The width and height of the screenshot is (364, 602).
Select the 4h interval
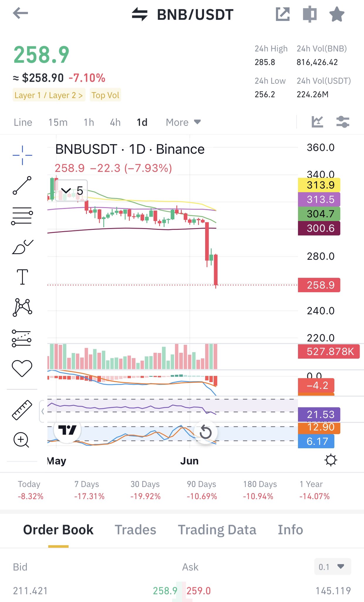(x=115, y=122)
